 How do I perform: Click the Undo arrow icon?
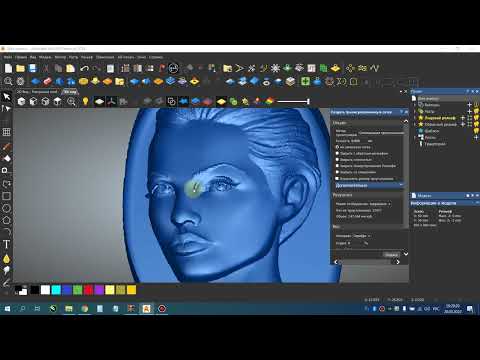click(x=84, y=68)
